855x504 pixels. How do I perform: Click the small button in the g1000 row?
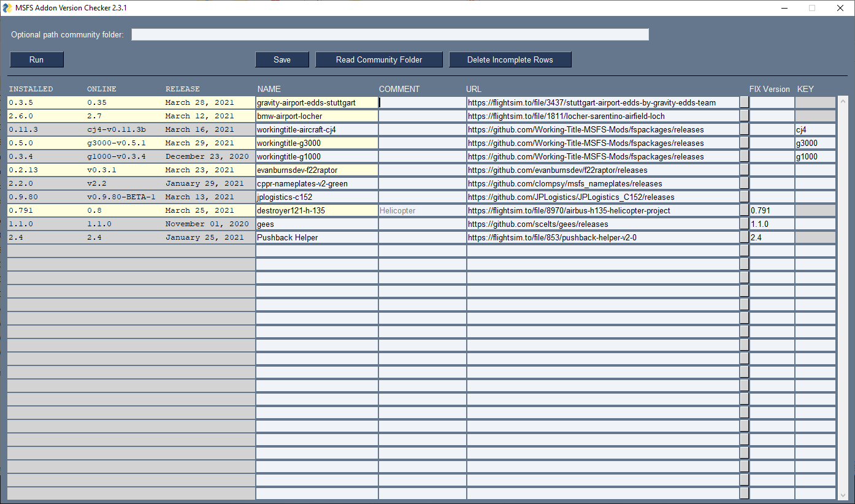744,156
